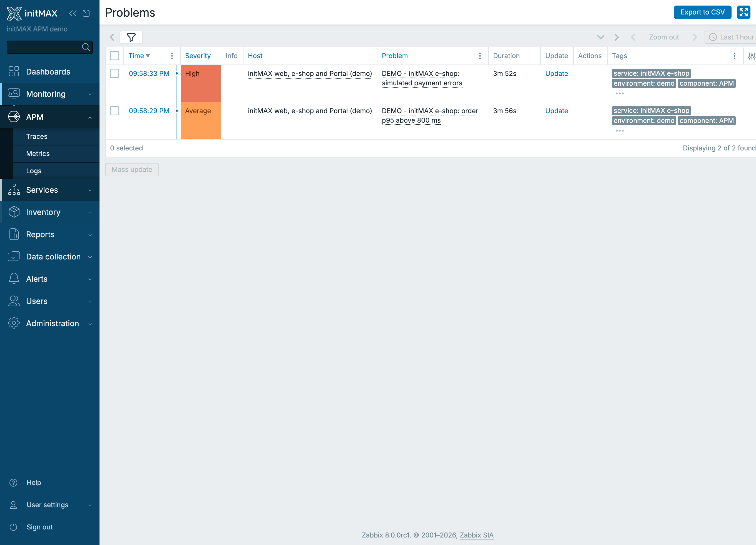Select the 09:58:29 PM problem checkbox

(114, 111)
